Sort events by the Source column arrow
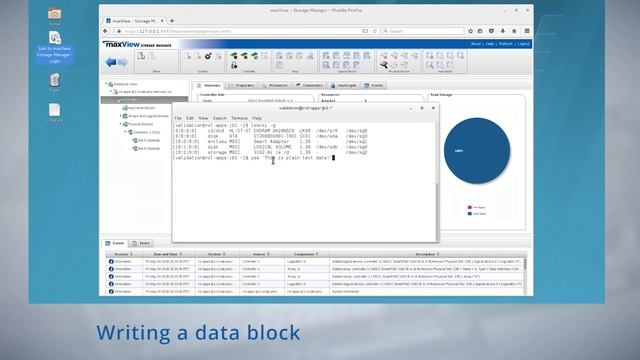This screenshot has height=360, width=640. tap(268, 254)
